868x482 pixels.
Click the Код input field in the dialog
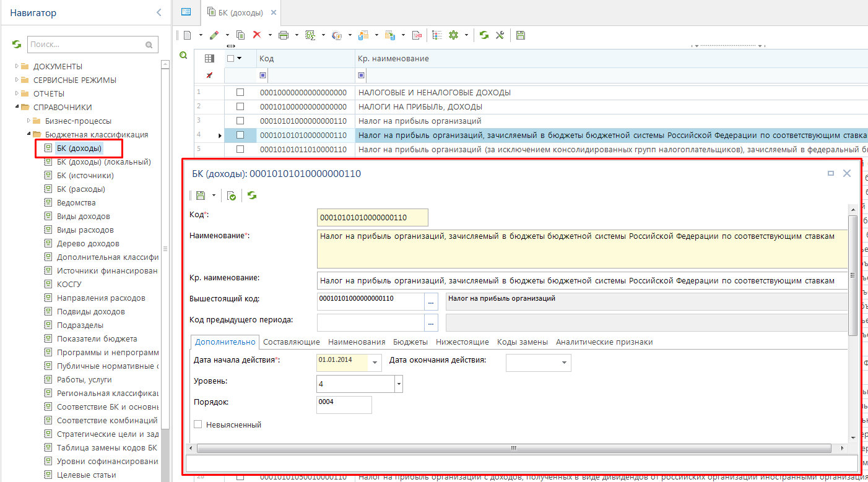click(372, 218)
